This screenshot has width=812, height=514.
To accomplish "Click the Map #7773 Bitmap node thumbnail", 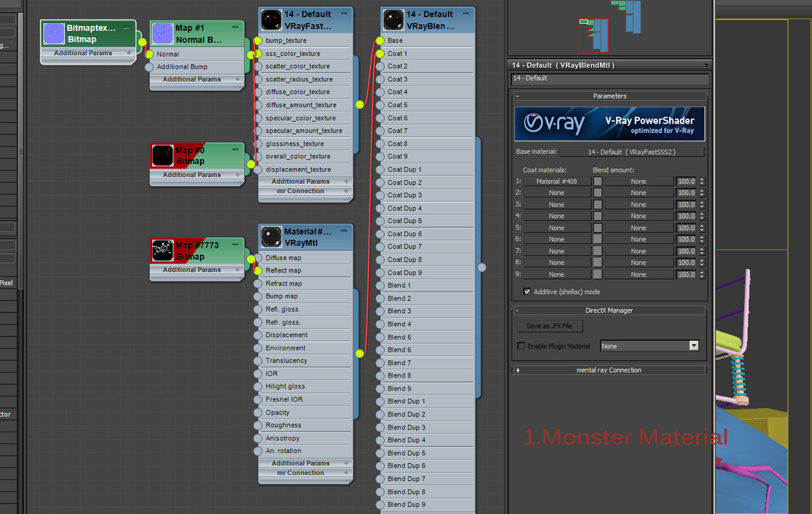I will 163,250.
